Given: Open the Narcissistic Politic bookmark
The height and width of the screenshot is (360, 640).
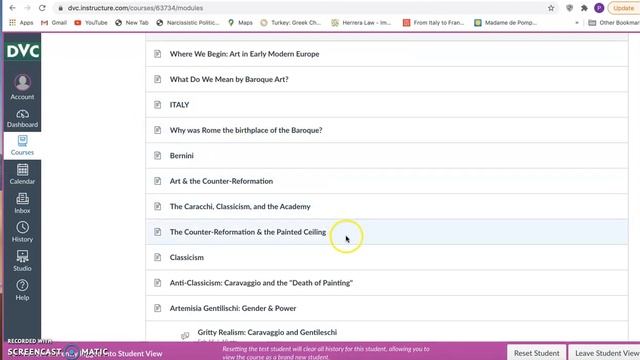Looking at the screenshot, I should 188,23.
